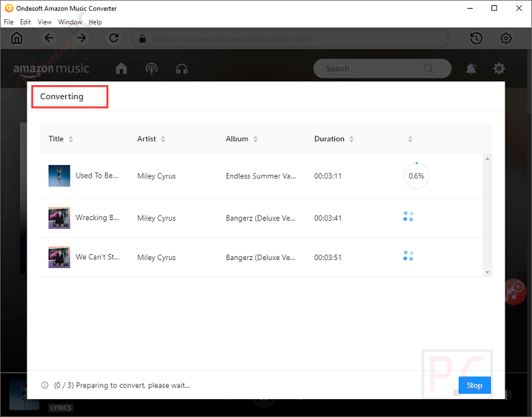Go forward with the right arrow button
The width and height of the screenshot is (532, 417).
pos(81,38)
